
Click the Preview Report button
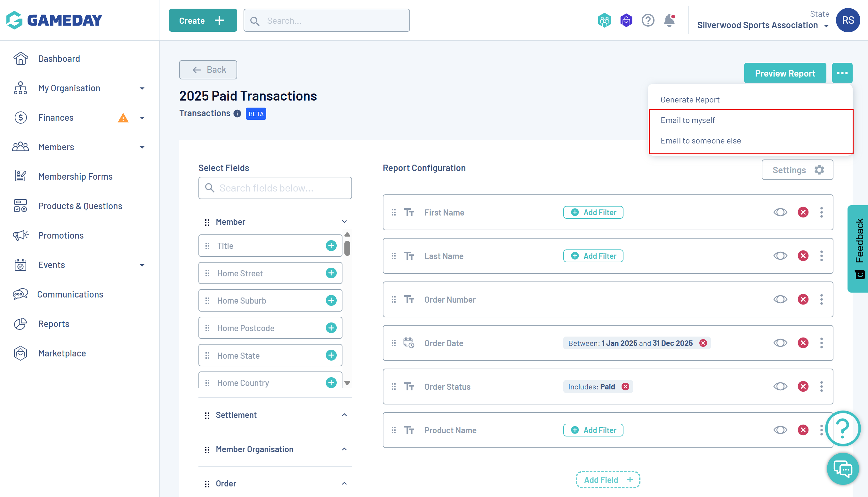coord(785,73)
